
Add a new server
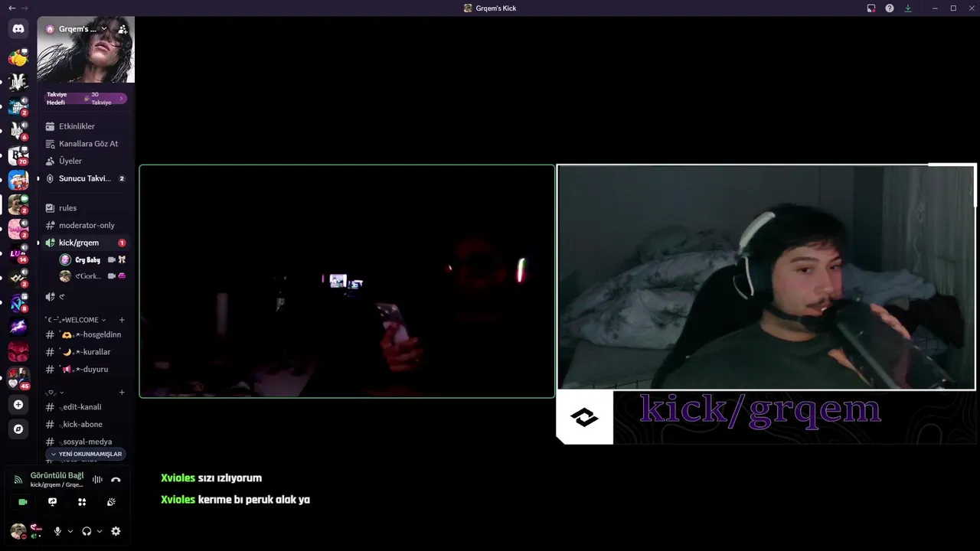pyautogui.click(x=18, y=404)
